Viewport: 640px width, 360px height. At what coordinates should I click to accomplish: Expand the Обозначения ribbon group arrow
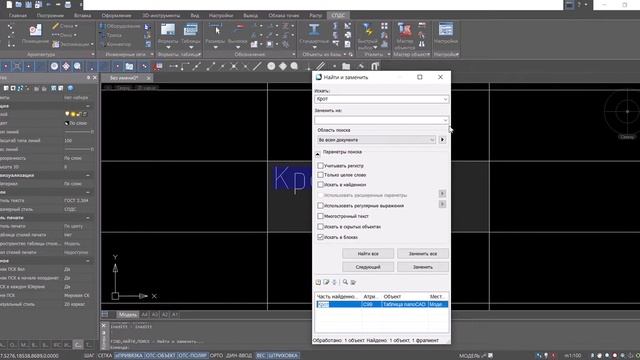pos(293,54)
